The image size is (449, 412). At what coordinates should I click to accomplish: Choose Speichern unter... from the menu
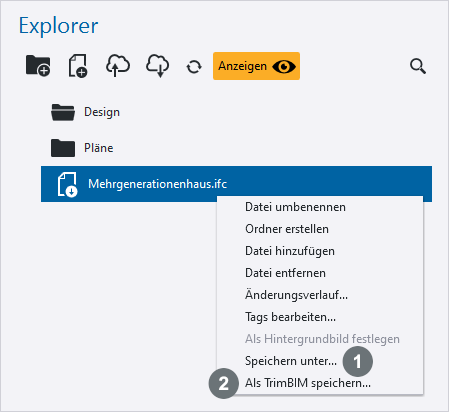291,361
